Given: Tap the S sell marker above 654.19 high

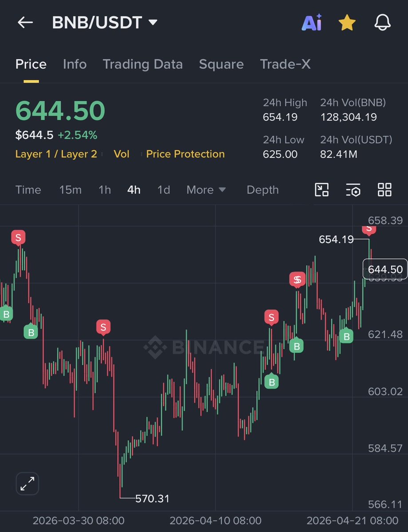Looking at the screenshot, I should point(369,230).
